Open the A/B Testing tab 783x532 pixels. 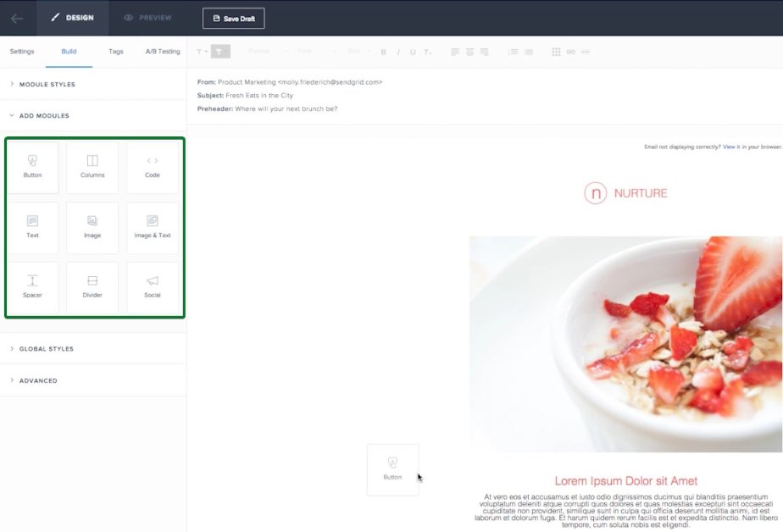[163, 52]
